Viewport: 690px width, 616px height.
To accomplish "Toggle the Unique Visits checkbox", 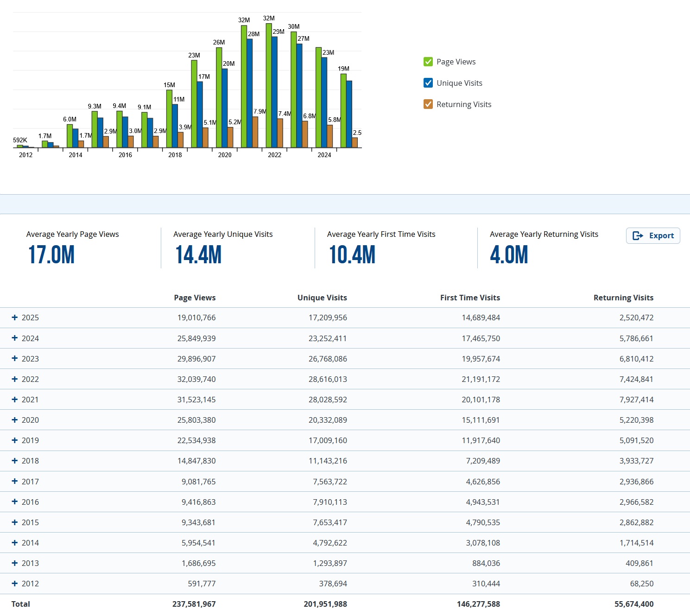I will pos(428,83).
